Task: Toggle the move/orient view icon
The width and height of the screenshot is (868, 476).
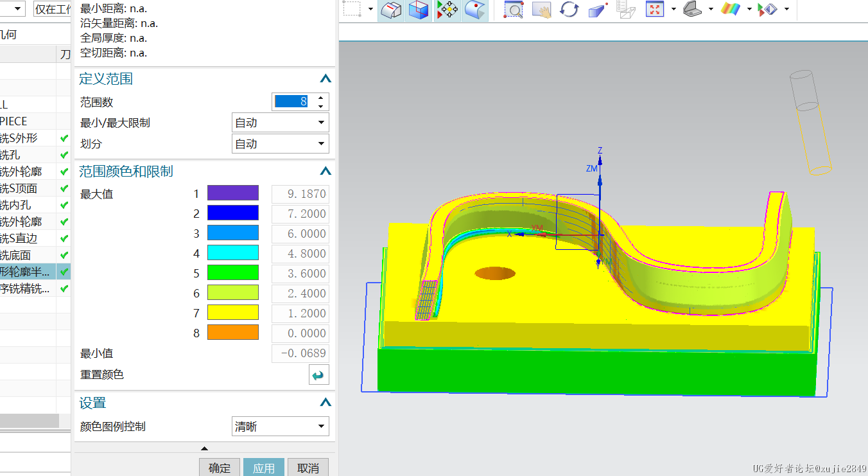Action: 447,10
